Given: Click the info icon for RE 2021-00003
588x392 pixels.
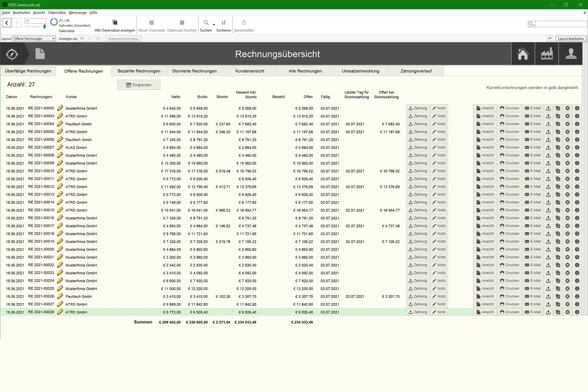Looking at the screenshot, I should click(577, 116).
